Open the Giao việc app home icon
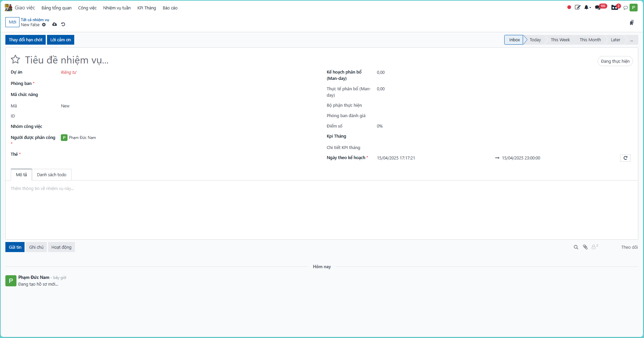The width and height of the screenshot is (644, 338). click(x=8, y=8)
